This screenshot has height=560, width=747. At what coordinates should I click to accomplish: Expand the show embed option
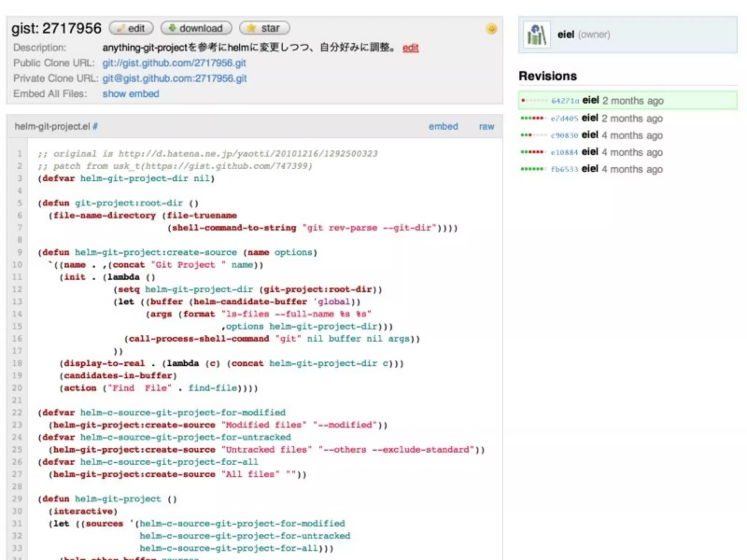coord(131,94)
